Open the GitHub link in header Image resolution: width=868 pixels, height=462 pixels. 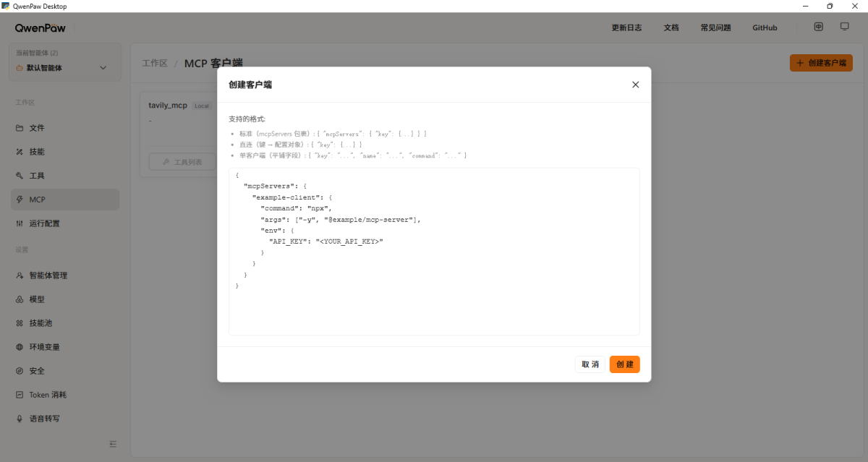tap(765, 27)
